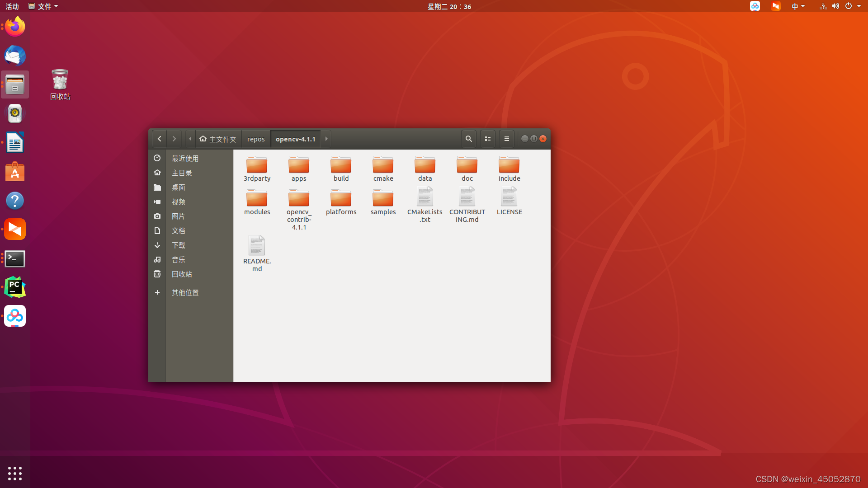Click the Files icon in the dock

click(15, 84)
